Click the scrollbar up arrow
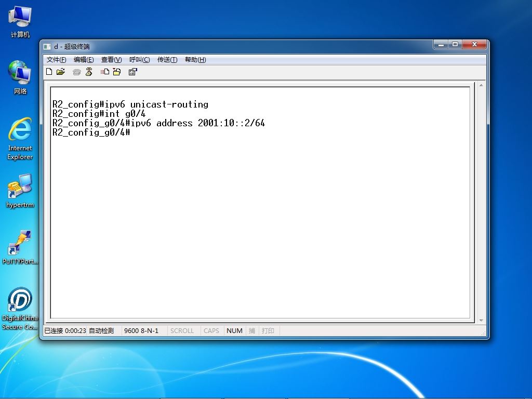Viewport: 532px width, 399px height. [x=481, y=85]
